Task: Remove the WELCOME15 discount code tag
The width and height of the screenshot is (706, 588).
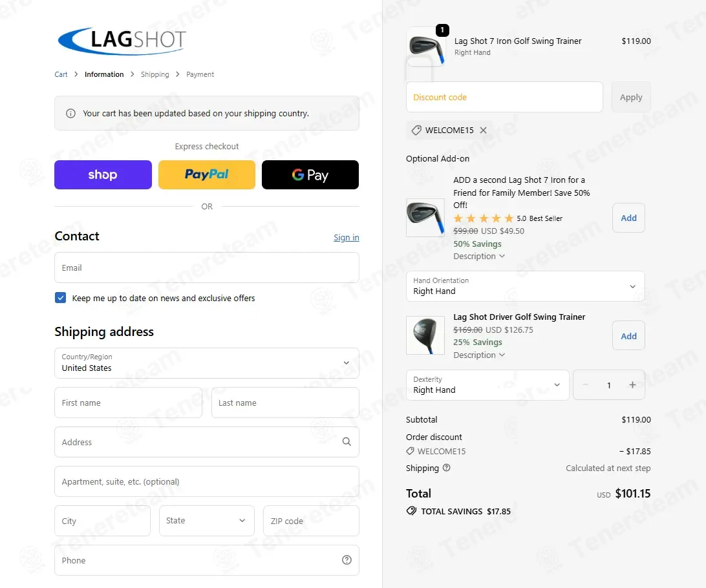Action: pyautogui.click(x=483, y=130)
